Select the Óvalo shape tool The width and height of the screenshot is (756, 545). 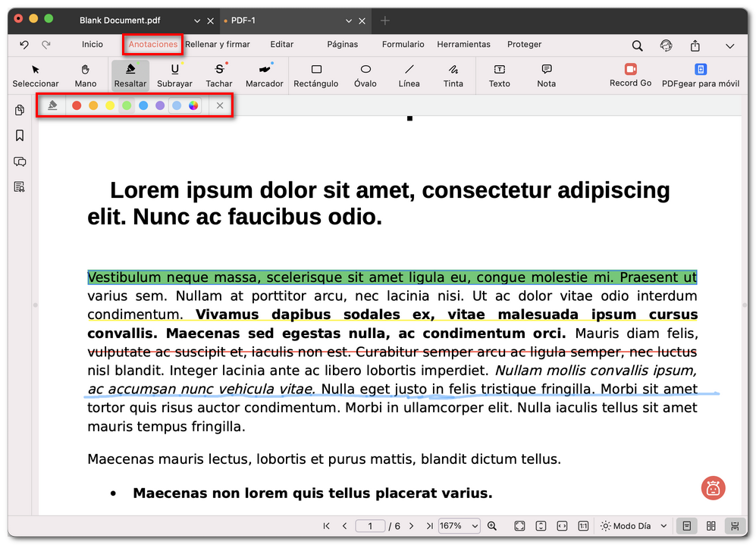365,76
